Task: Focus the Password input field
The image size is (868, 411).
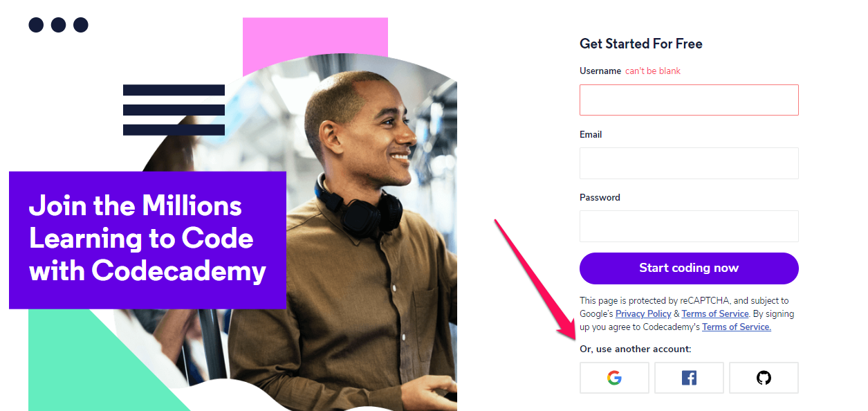Action: (689, 226)
